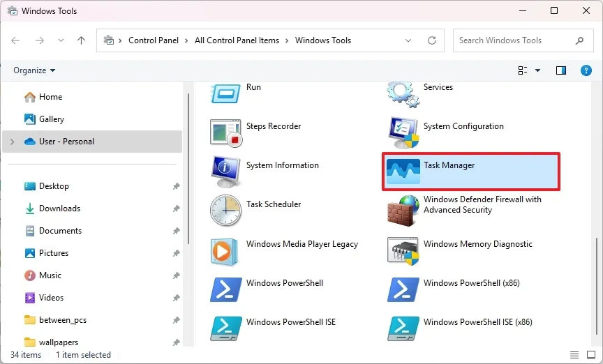The height and width of the screenshot is (364, 603).
Task: Unpin between_pcs using its pin icon
Action: (x=176, y=320)
